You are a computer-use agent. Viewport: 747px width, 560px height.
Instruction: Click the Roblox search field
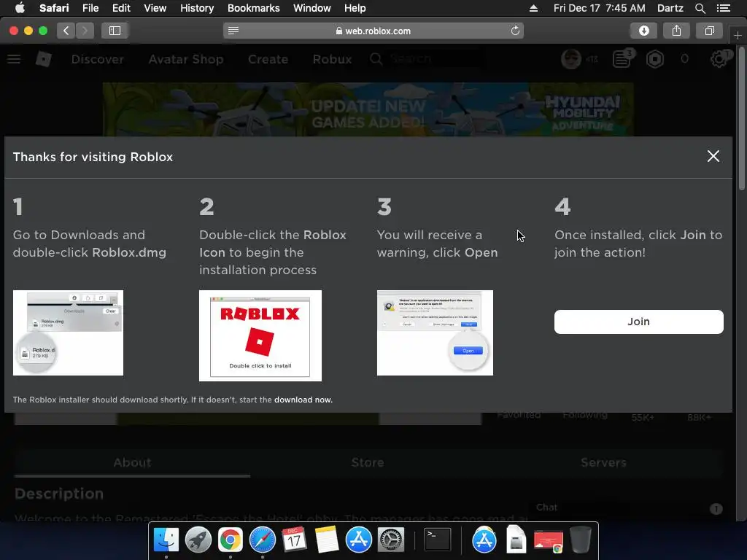pos(426,59)
